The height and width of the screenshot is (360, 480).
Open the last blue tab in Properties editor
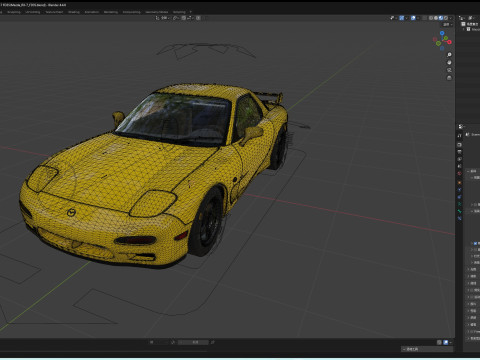460,218
